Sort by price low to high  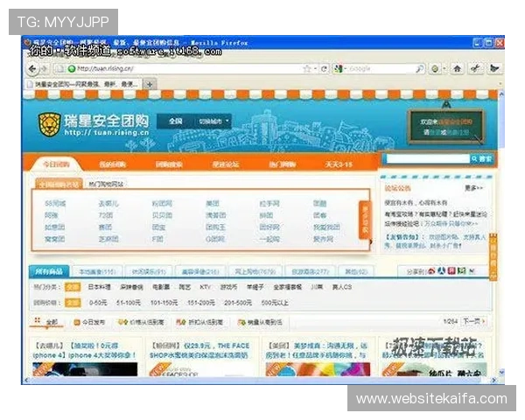(141, 322)
